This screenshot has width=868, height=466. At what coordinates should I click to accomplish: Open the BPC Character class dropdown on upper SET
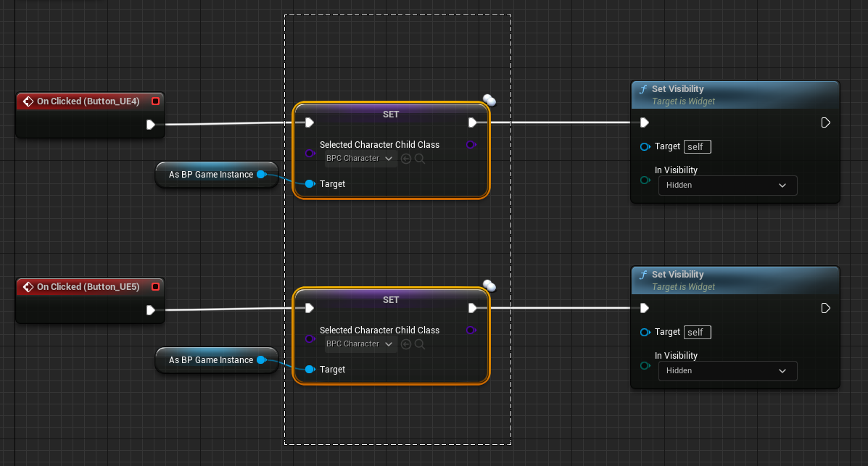click(359, 158)
